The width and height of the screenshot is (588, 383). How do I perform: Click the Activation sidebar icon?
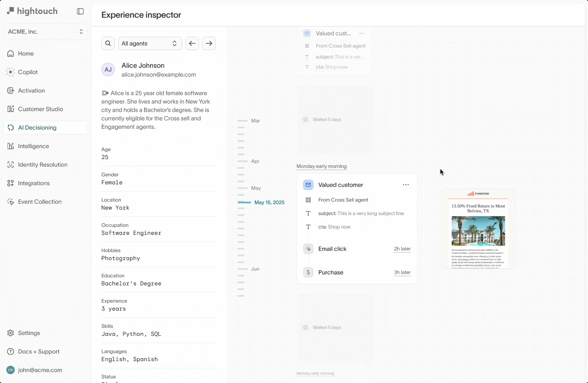click(x=11, y=90)
